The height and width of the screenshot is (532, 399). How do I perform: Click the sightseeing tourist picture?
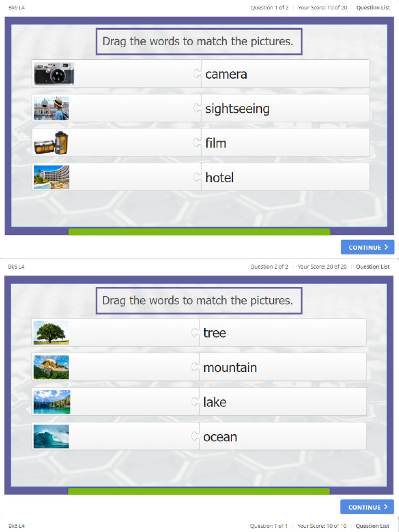51,108
